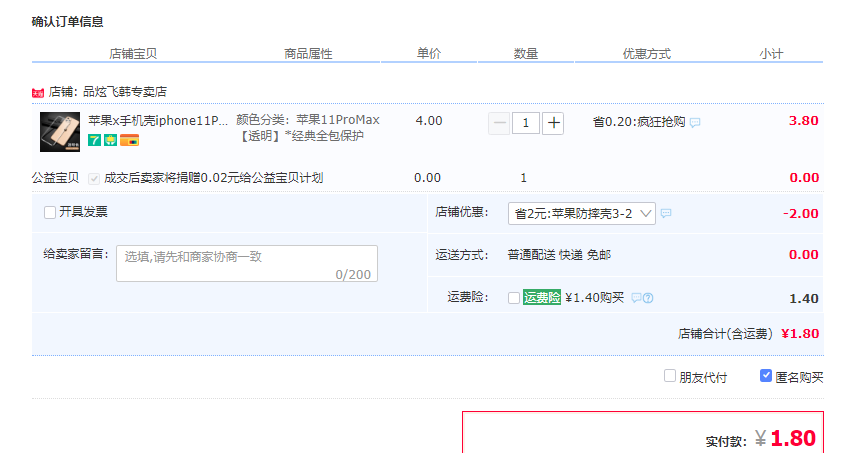The width and height of the screenshot is (846, 453).
Task: Click the 颜色分类 苹果11ProMax attribute text
Action: point(308,128)
